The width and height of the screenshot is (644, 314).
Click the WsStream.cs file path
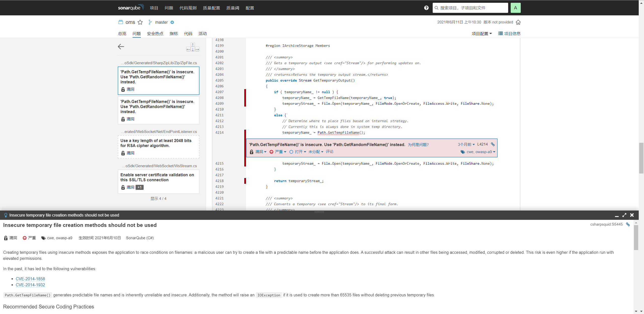tap(159, 166)
